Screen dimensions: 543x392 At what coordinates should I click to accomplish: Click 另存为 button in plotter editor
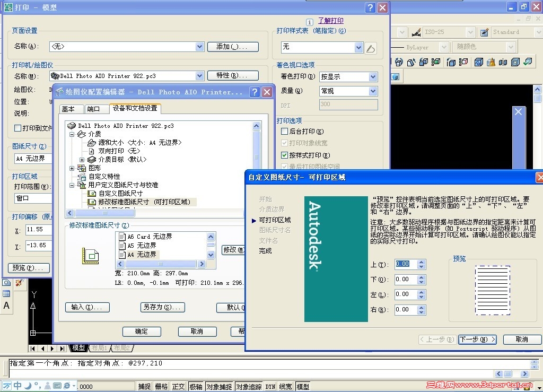tap(162, 307)
